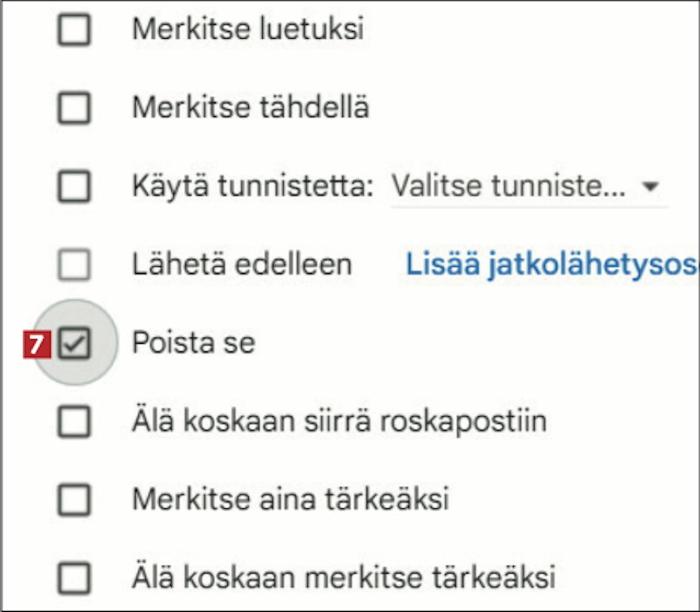Screen dimensions: 700x612
Task: Click the Lähetä edelleen label text
Action: point(242,264)
